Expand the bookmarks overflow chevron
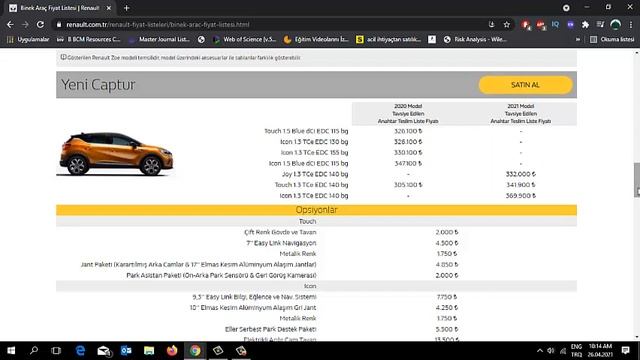 pyautogui.click(x=578, y=39)
